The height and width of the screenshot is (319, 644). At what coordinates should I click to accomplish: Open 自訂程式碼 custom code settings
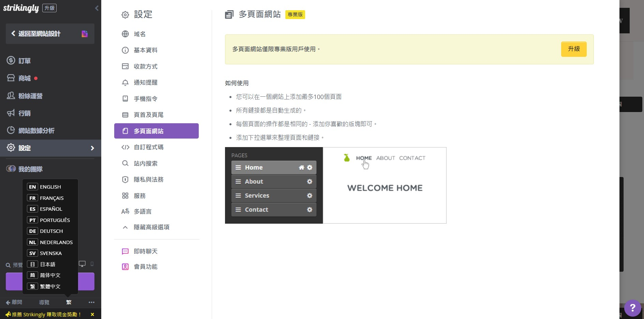[125, 147]
